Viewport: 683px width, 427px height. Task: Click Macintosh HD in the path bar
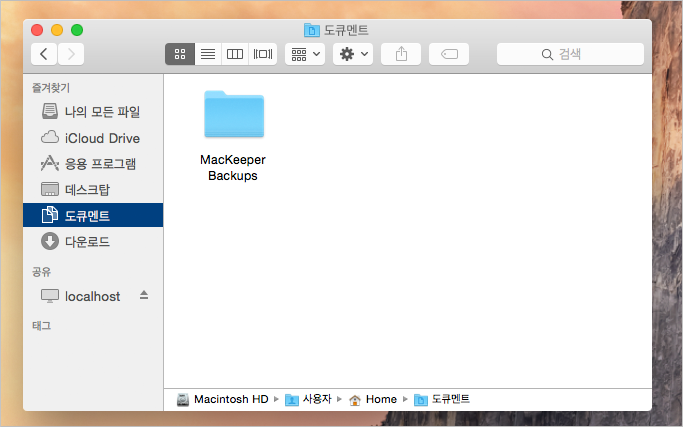pos(223,399)
